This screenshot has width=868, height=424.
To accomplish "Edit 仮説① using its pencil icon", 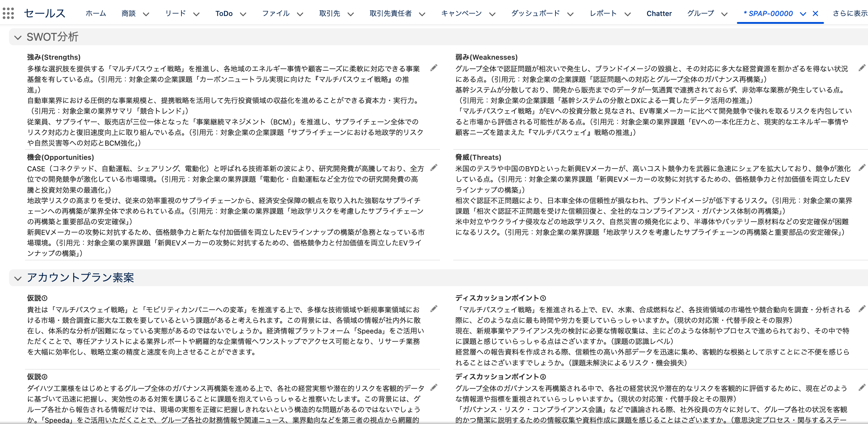I will [434, 309].
